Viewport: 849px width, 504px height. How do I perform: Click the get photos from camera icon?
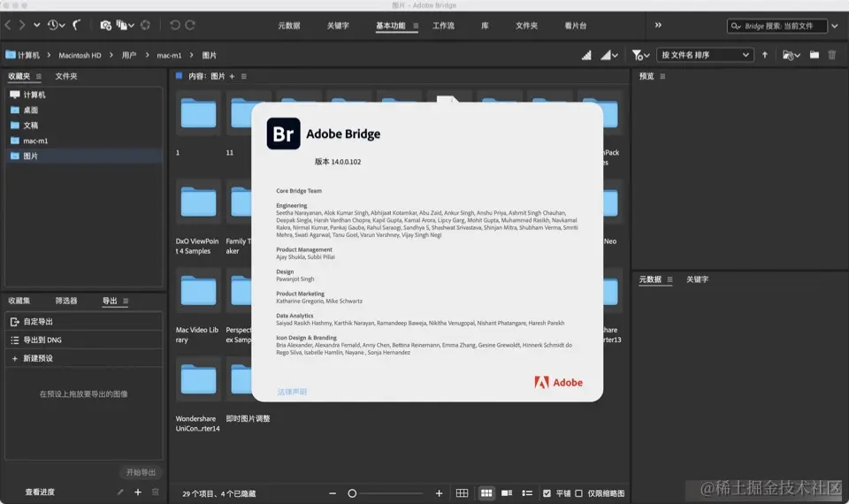tap(105, 25)
